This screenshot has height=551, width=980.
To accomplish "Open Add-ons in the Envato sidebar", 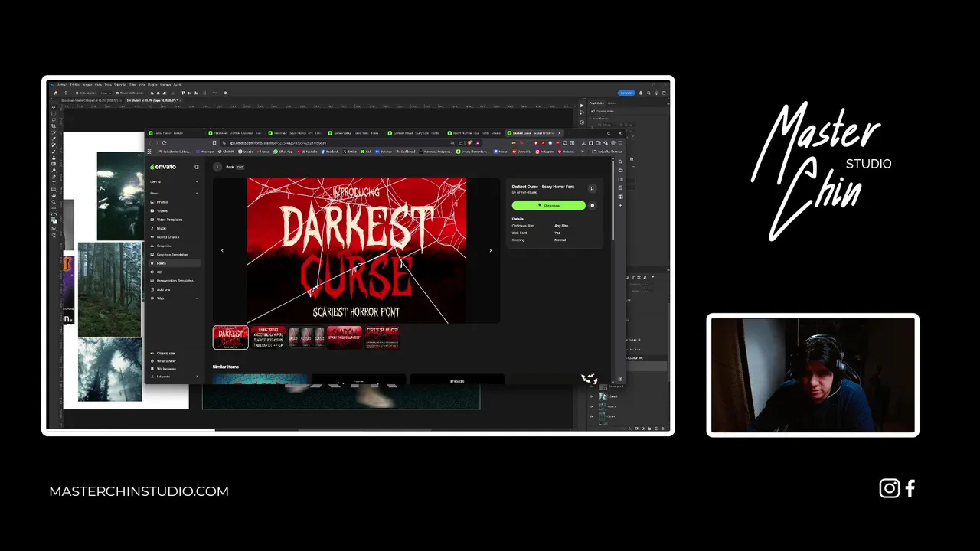I will [175, 289].
